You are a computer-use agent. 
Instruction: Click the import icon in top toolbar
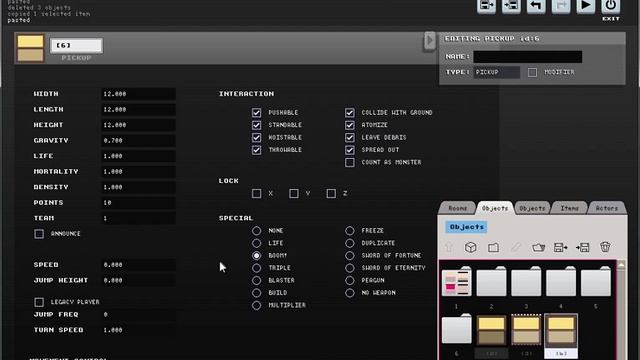pyautogui.click(x=511, y=6)
